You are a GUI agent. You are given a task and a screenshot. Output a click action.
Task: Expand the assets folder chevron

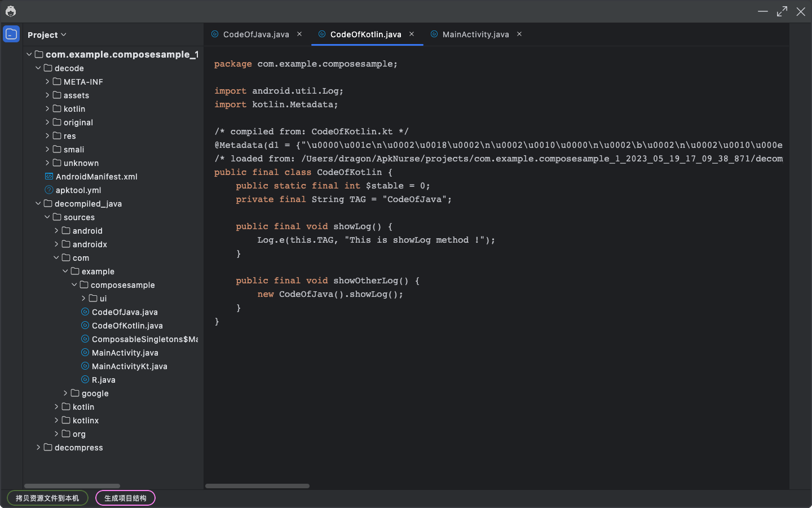[x=47, y=95]
